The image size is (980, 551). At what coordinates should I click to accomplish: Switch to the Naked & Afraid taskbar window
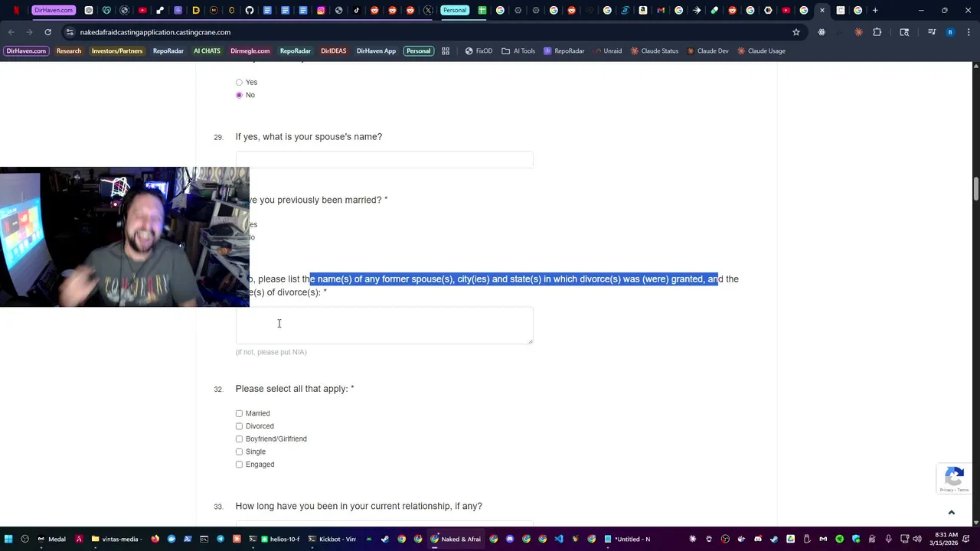(455, 539)
